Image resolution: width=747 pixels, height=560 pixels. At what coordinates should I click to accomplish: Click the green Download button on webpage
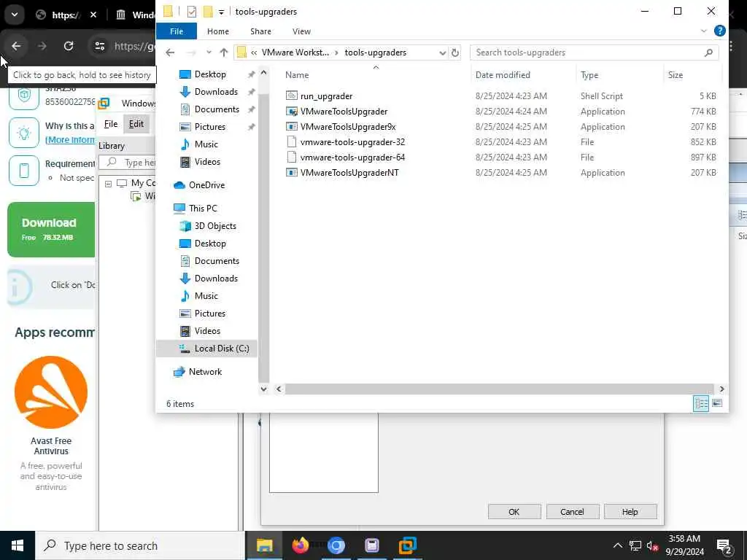tap(51, 230)
